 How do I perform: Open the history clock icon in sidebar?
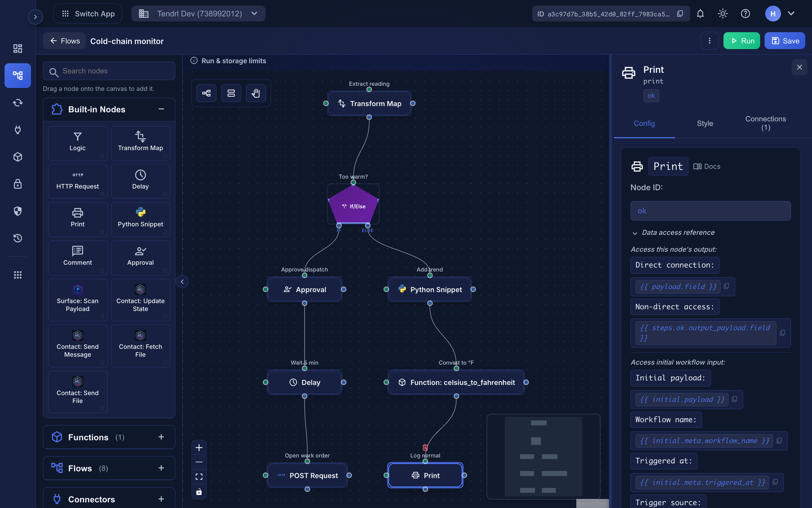click(18, 238)
